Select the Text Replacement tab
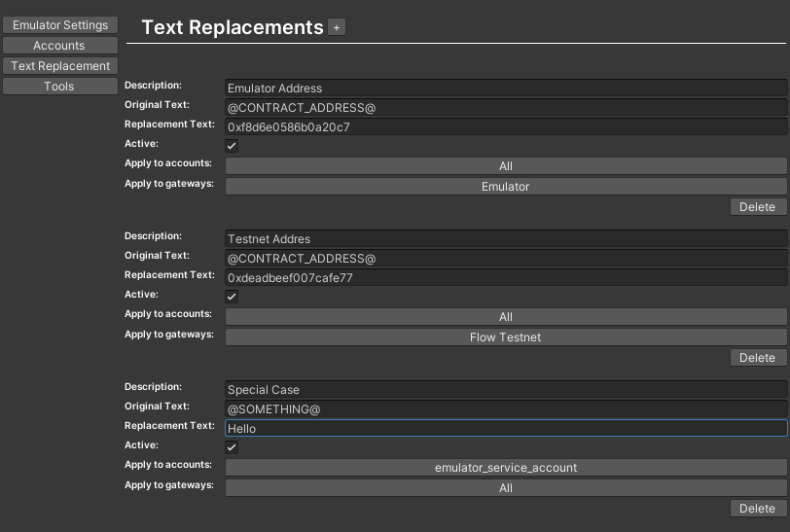Image resolution: width=790 pixels, height=532 pixels. tap(60, 66)
